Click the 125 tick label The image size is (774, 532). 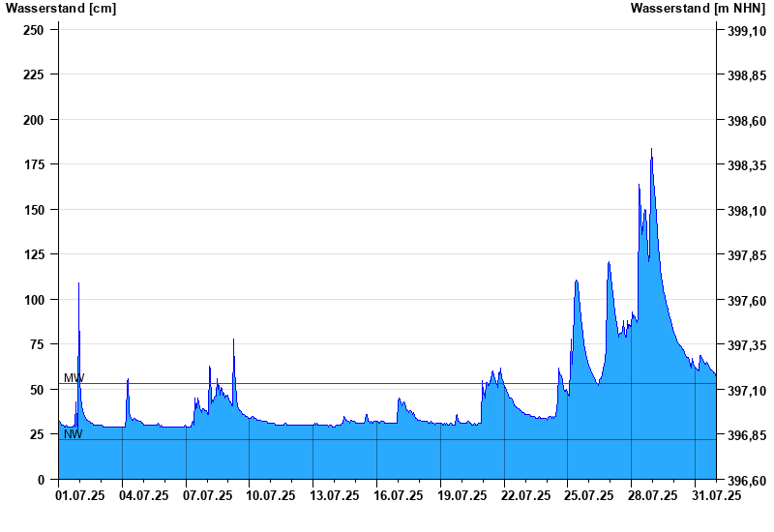tap(34, 254)
